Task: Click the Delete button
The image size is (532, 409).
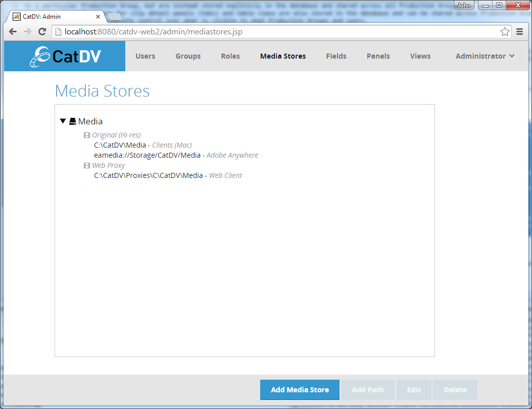Action: 455,390
